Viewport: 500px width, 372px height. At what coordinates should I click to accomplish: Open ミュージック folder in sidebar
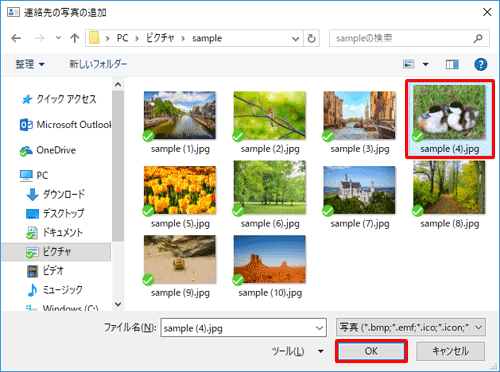point(62,290)
